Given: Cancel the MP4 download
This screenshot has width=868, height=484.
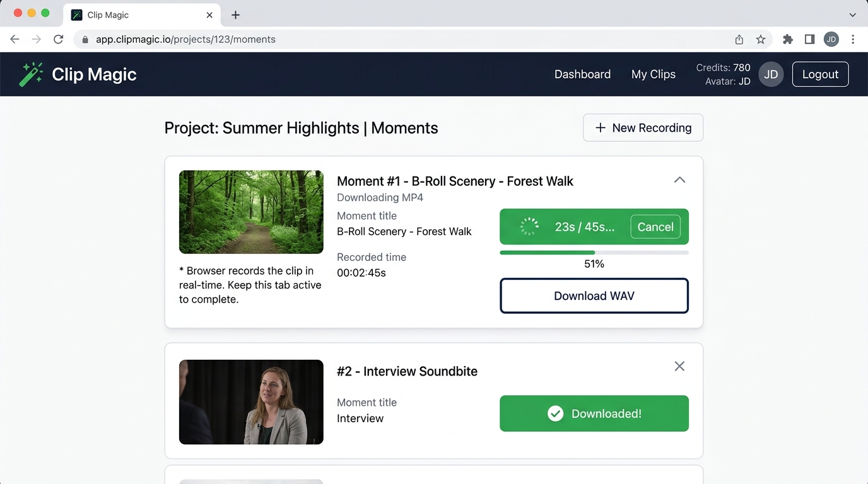Looking at the screenshot, I should [655, 227].
